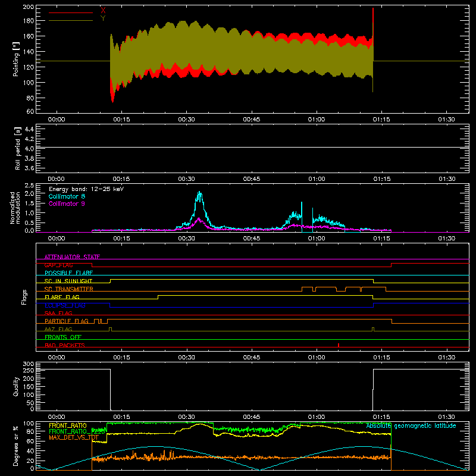
Task: Click the Flags axis title
Action: click(x=24, y=297)
